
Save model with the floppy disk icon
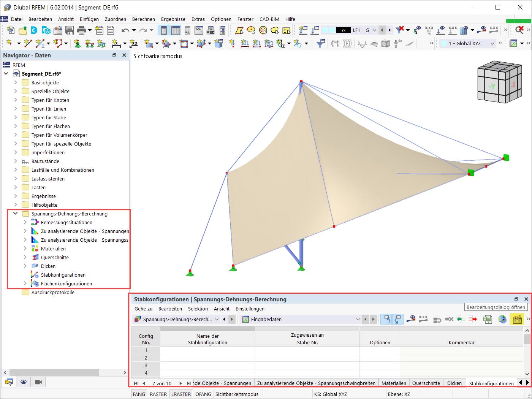click(70, 30)
